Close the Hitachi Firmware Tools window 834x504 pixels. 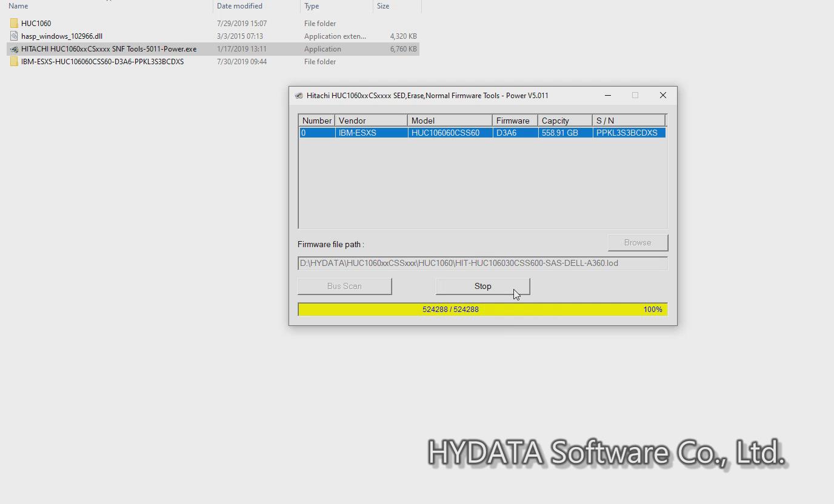[x=663, y=95]
